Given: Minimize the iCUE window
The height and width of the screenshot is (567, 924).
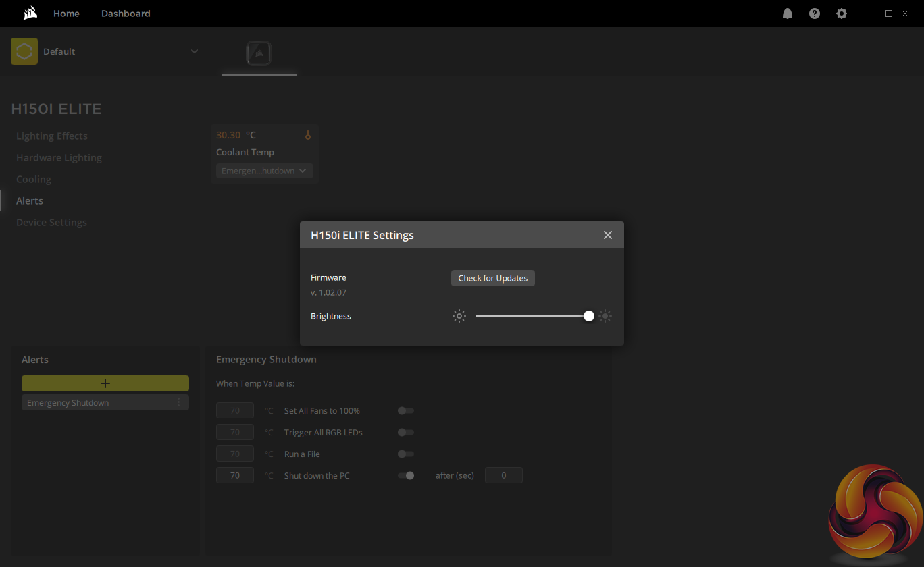Looking at the screenshot, I should point(872,13).
